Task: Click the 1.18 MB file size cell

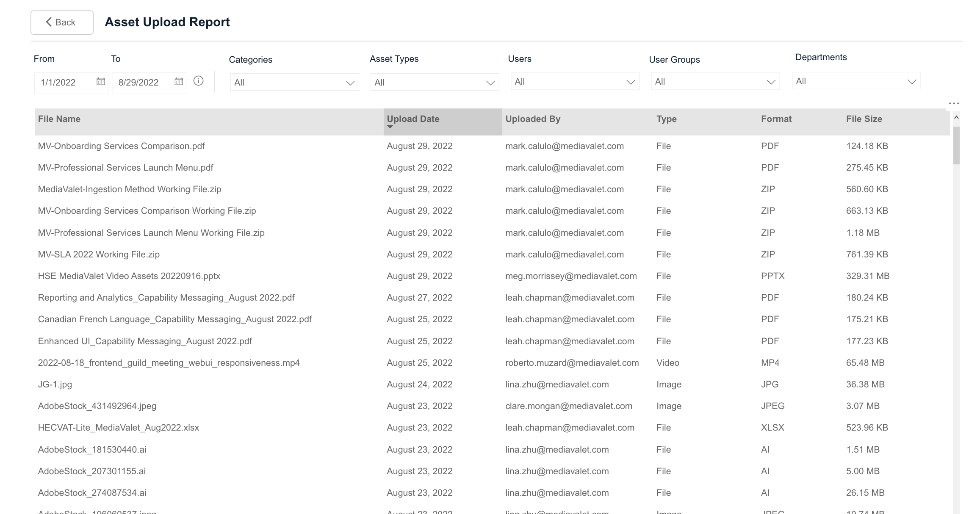Action: 863,233
